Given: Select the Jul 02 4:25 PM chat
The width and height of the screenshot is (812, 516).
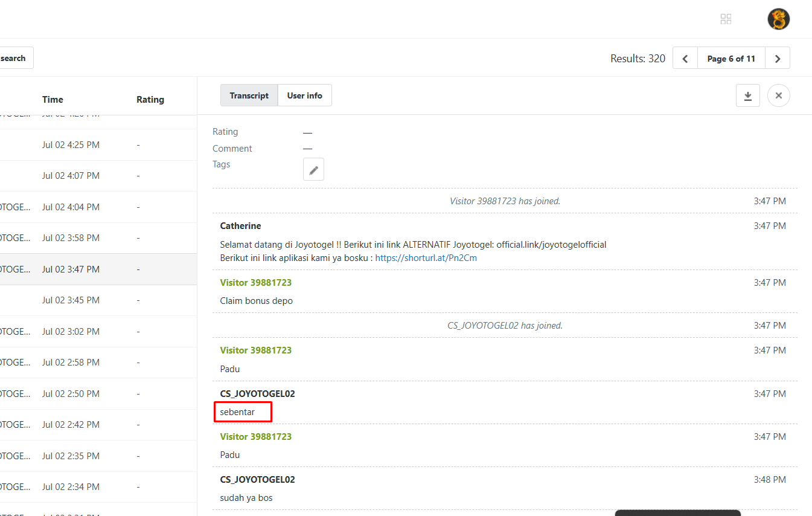Looking at the screenshot, I should pyautogui.click(x=98, y=145).
